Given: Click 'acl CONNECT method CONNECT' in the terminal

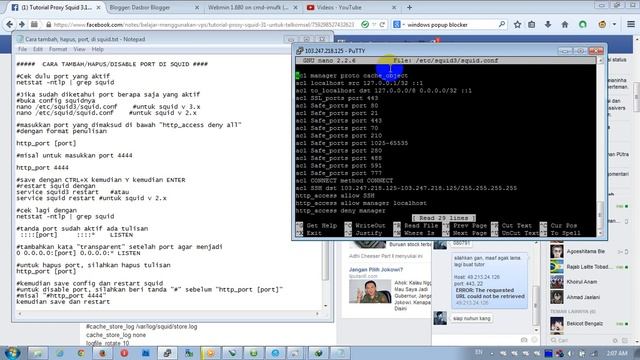Looking at the screenshot, I should coord(344,180).
